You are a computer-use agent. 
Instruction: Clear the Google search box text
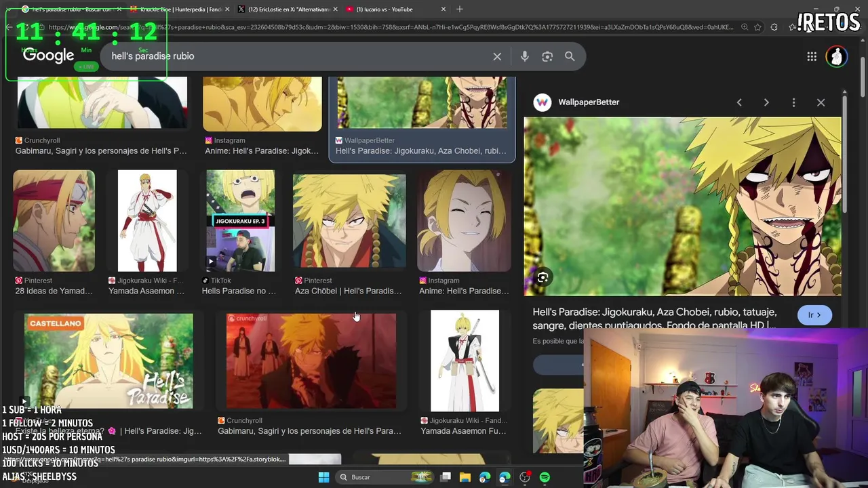tap(497, 56)
